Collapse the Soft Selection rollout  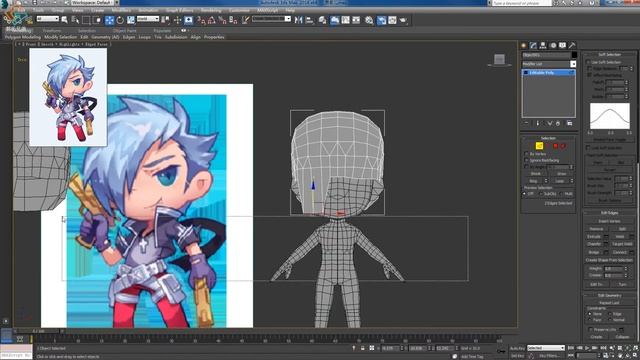click(x=609, y=55)
